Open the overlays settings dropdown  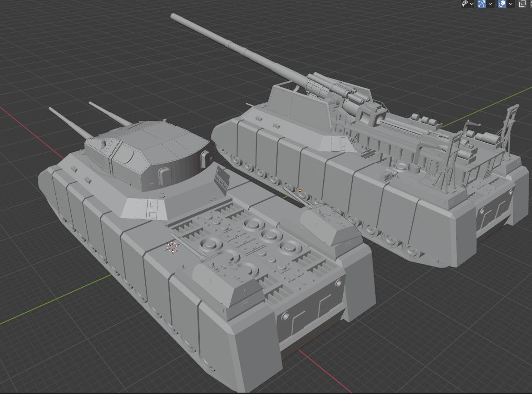coord(511,4)
